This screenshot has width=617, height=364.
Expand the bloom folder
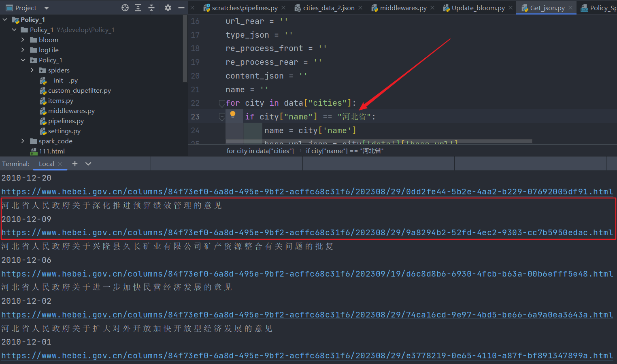23,40
